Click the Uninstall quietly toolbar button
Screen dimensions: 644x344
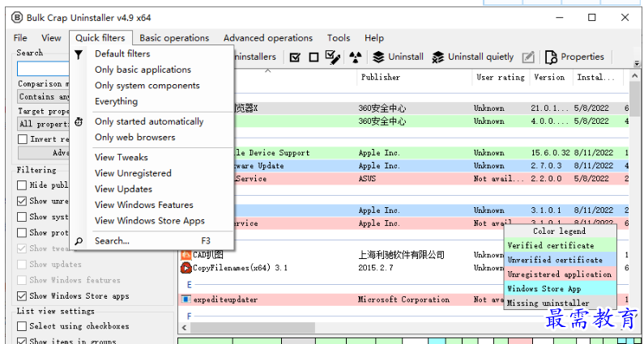[473, 57]
